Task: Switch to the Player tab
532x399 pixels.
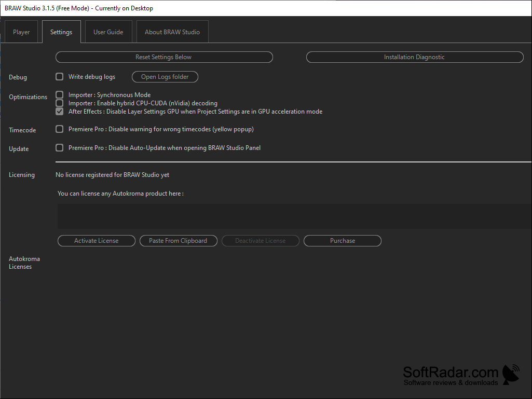Action: click(21, 32)
